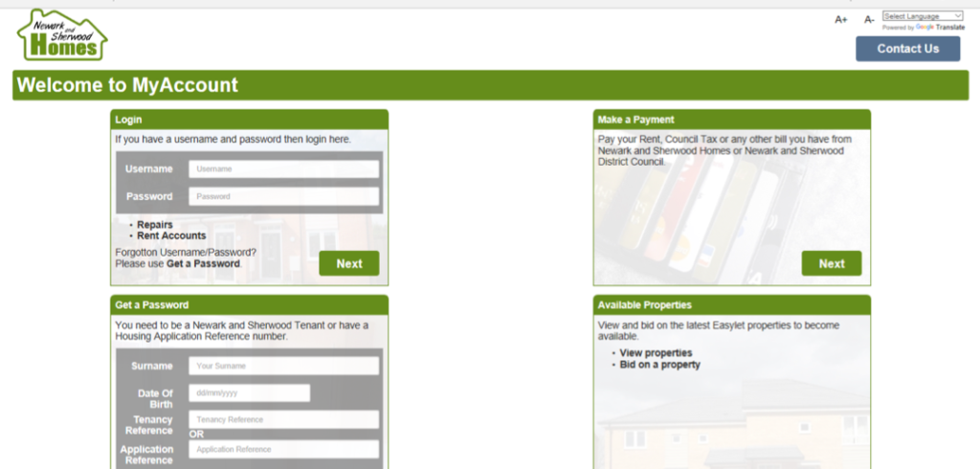Image resolution: width=980 pixels, height=469 pixels.
Task: Click the Available Properties panel header
Action: pos(732,305)
